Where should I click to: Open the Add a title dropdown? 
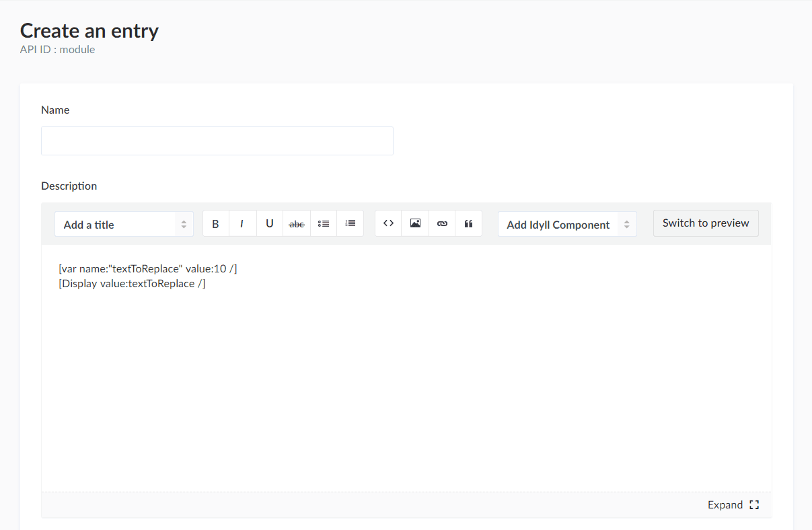(124, 224)
